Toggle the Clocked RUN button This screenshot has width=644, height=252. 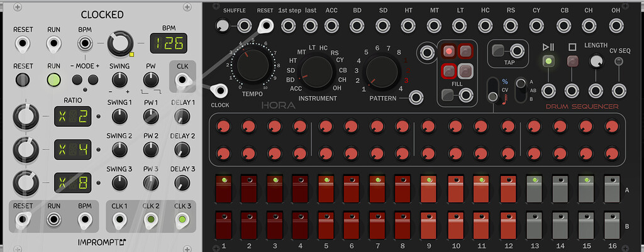54,80
